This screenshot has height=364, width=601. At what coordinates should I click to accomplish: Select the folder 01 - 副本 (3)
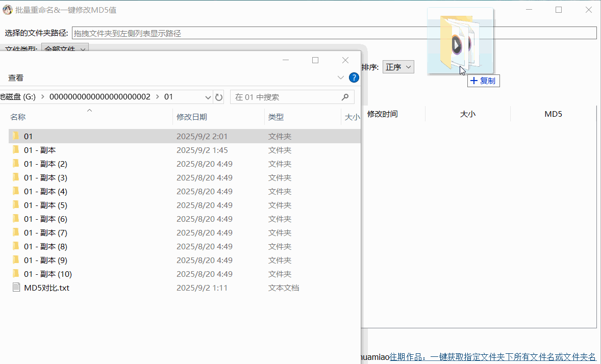pyautogui.click(x=45, y=177)
